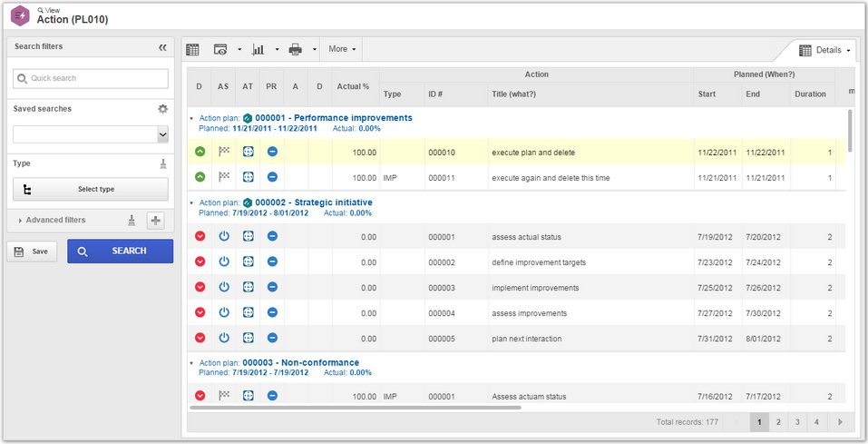Click power status icon for 'plan next interaction'
The height and width of the screenshot is (444, 868).
(x=224, y=338)
